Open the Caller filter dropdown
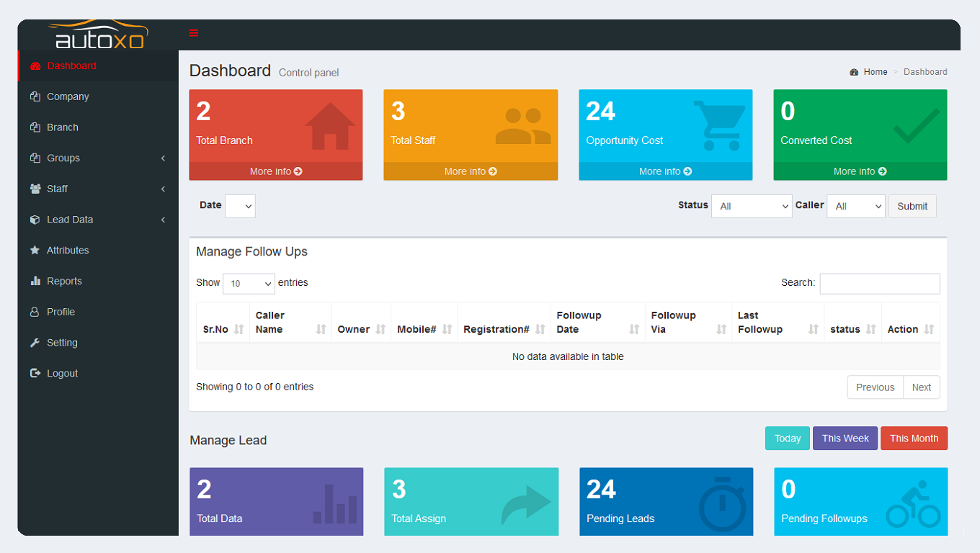The width and height of the screenshot is (980, 553). coord(855,206)
